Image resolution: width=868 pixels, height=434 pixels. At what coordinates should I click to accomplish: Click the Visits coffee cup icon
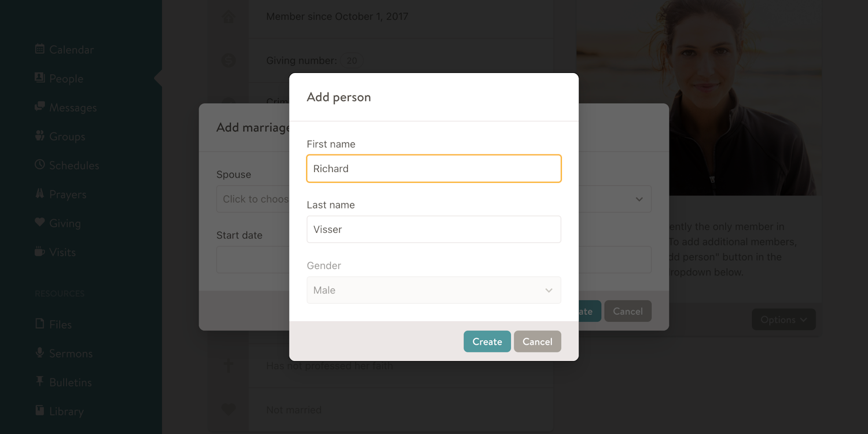[x=39, y=252]
